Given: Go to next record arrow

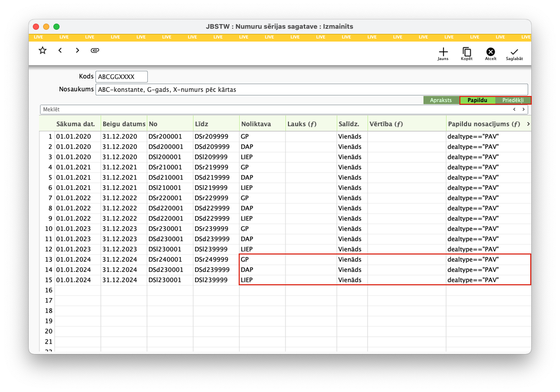Looking at the screenshot, I should (78, 50).
